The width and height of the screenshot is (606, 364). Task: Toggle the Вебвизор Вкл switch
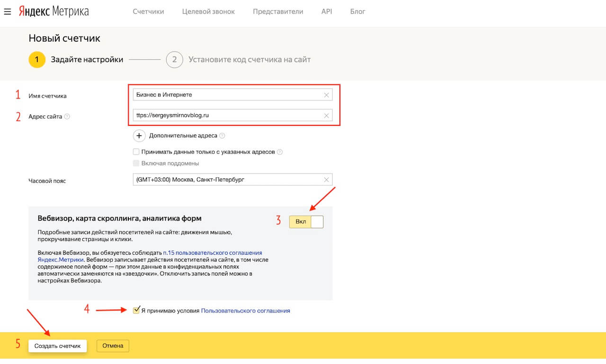click(x=306, y=222)
